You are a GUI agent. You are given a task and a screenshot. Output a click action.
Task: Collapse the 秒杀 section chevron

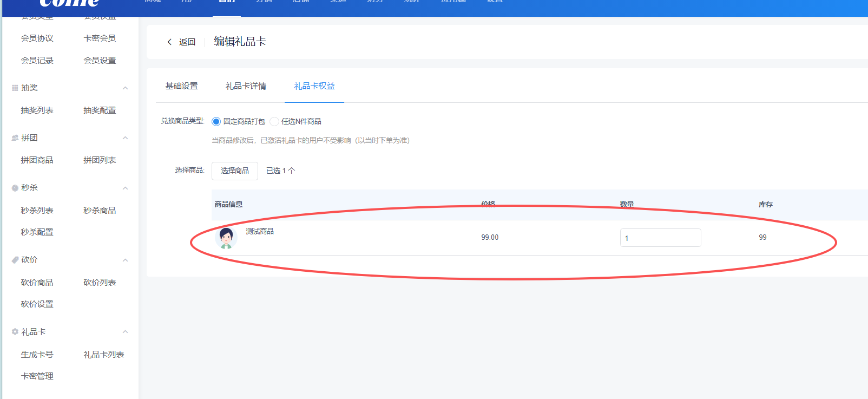[x=125, y=188]
